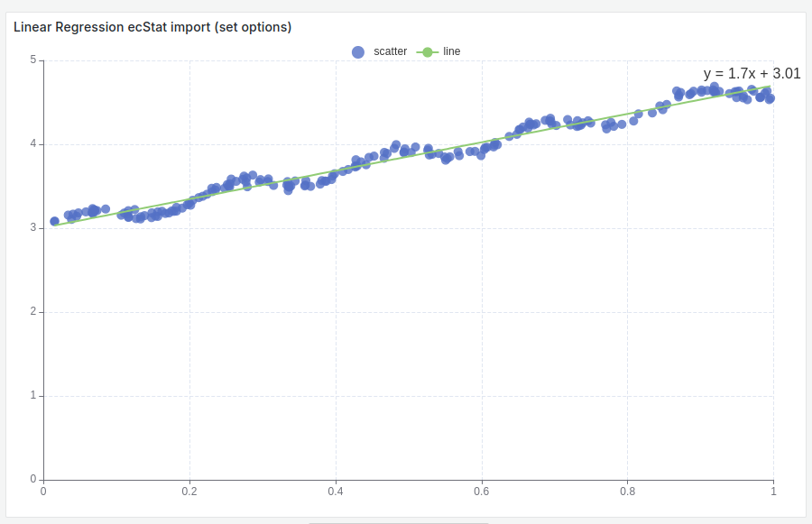This screenshot has height=524, width=812.
Task: Click the leftmost scatter point near x=0
Action: 52,219
